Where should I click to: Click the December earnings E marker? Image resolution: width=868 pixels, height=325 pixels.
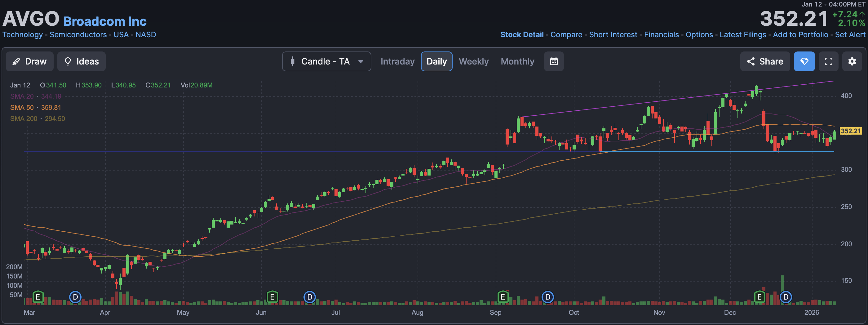point(759,297)
